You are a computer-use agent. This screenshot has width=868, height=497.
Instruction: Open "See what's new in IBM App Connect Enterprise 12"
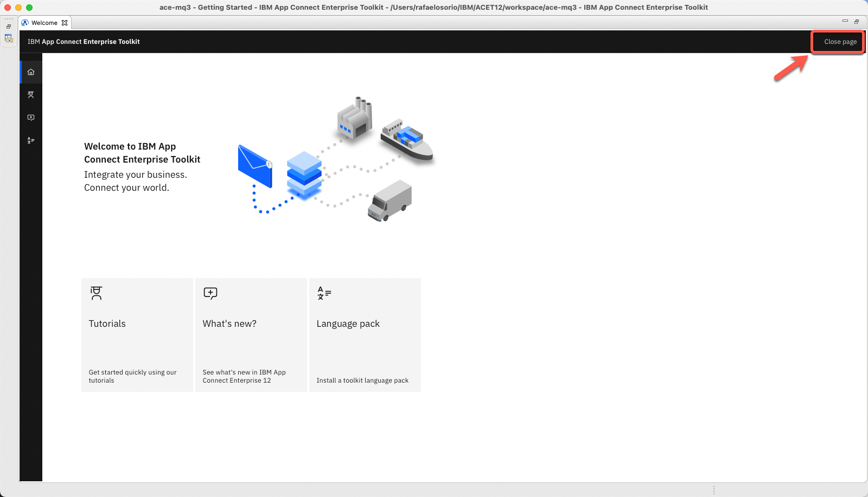(x=244, y=376)
